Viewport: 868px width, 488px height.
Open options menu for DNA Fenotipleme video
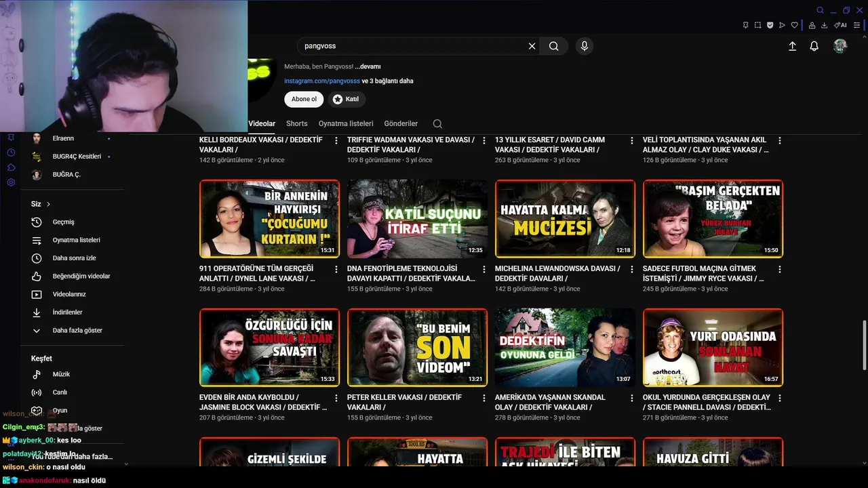click(484, 269)
